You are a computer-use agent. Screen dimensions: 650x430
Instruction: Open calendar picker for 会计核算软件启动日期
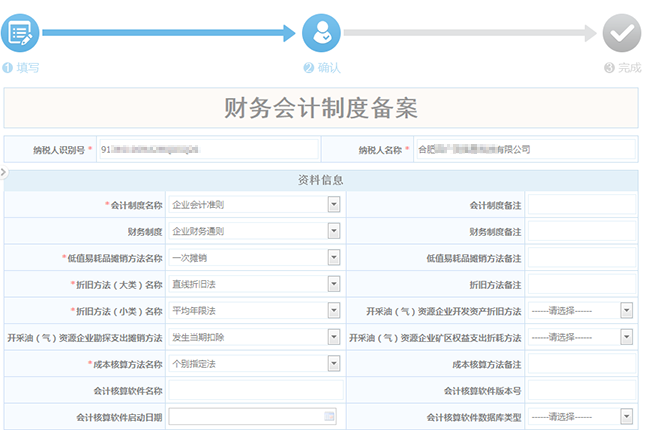pyautogui.click(x=329, y=416)
